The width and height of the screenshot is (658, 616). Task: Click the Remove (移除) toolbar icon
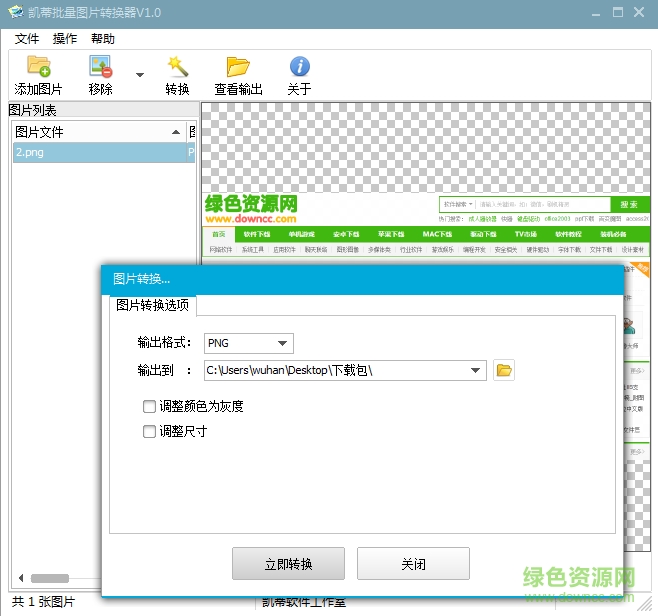(x=101, y=68)
